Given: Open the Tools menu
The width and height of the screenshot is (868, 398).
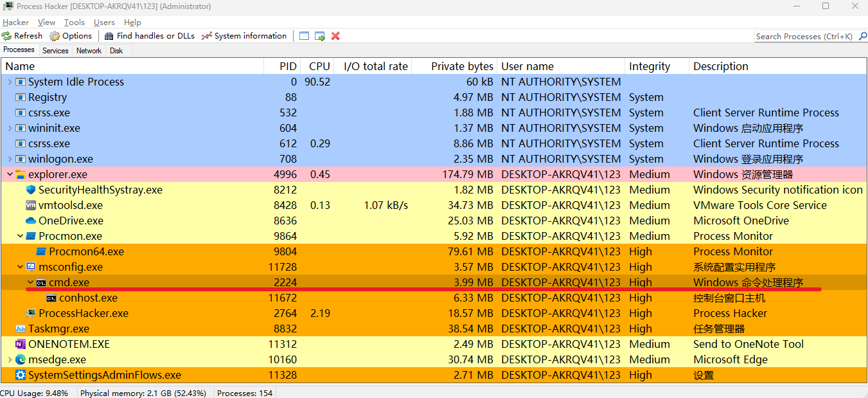Looking at the screenshot, I should (75, 23).
